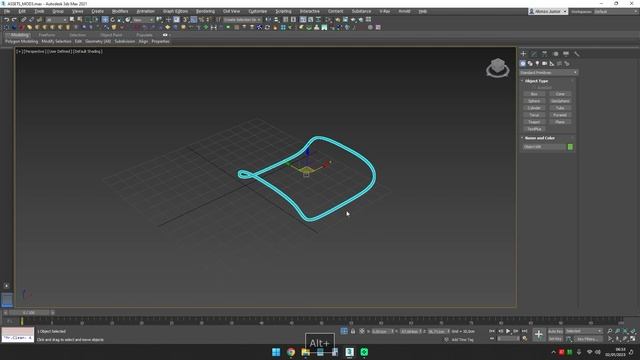
Task: Open the Rendering menu
Action: tap(205, 11)
